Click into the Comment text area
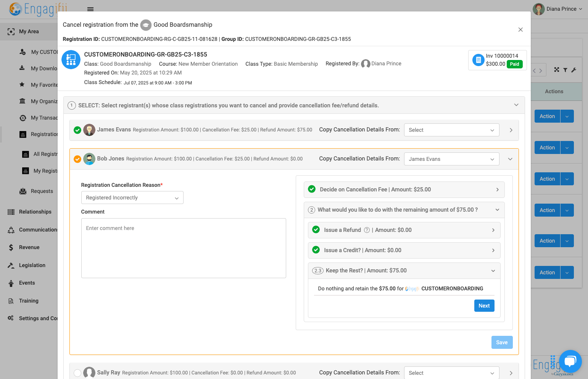588x379 pixels. (184, 248)
